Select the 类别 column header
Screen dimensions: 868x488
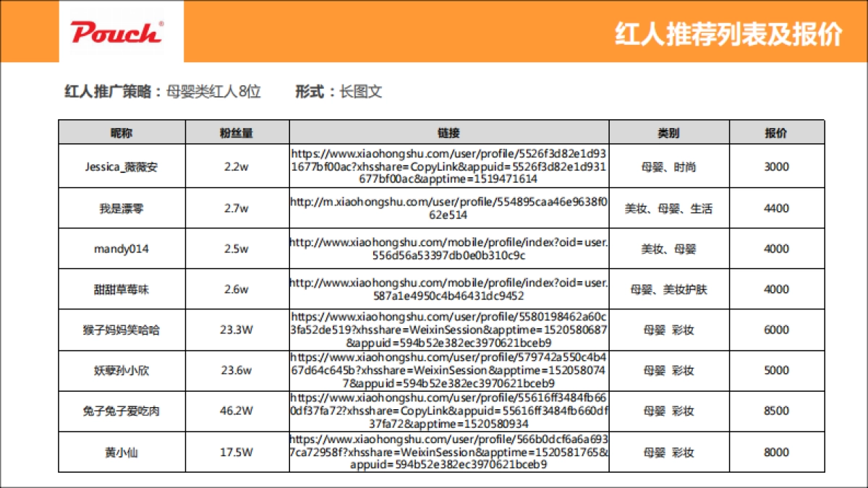click(668, 133)
